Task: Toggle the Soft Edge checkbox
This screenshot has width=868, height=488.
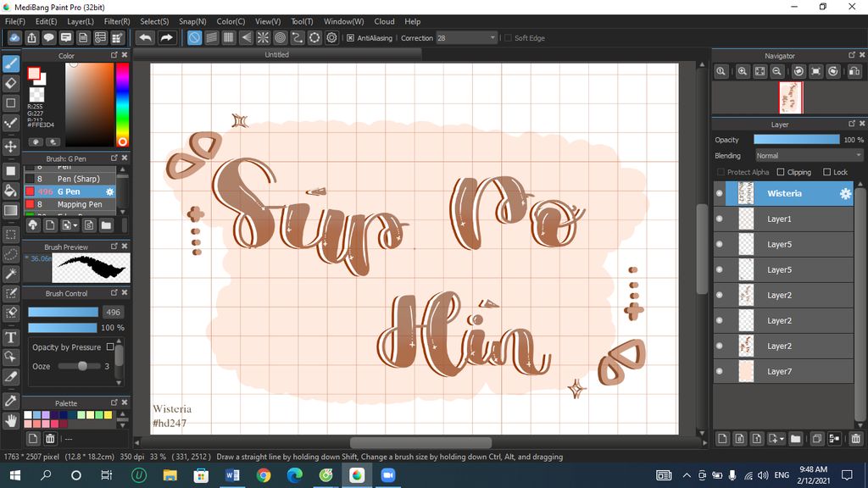Action: (509, 38)
